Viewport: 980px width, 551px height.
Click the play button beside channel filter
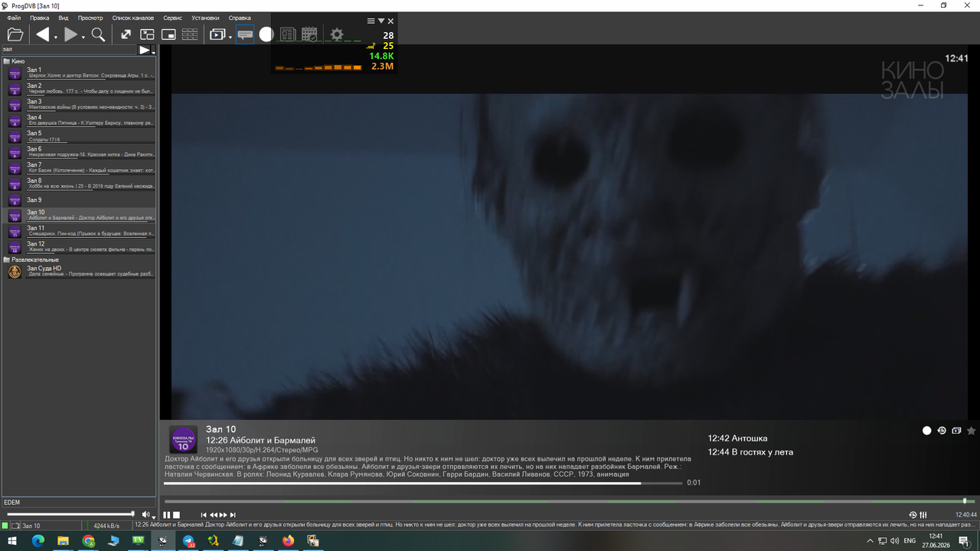click(144, 50)
